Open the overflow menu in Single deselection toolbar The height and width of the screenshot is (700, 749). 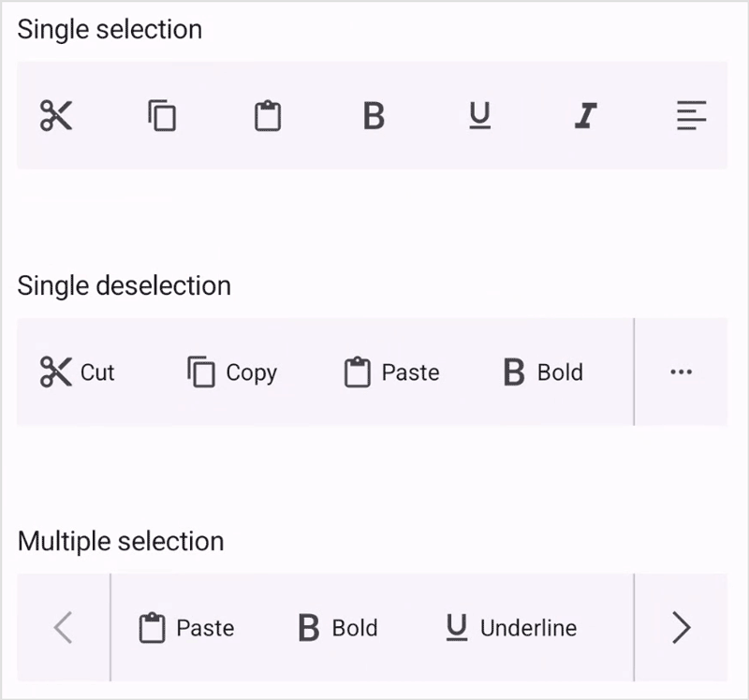(683, 372)
